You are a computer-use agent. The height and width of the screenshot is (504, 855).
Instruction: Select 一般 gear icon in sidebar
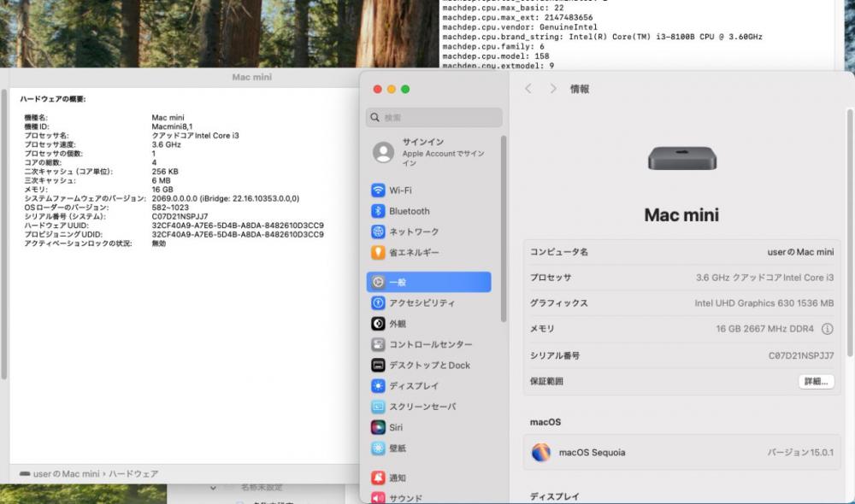(378, 282)
